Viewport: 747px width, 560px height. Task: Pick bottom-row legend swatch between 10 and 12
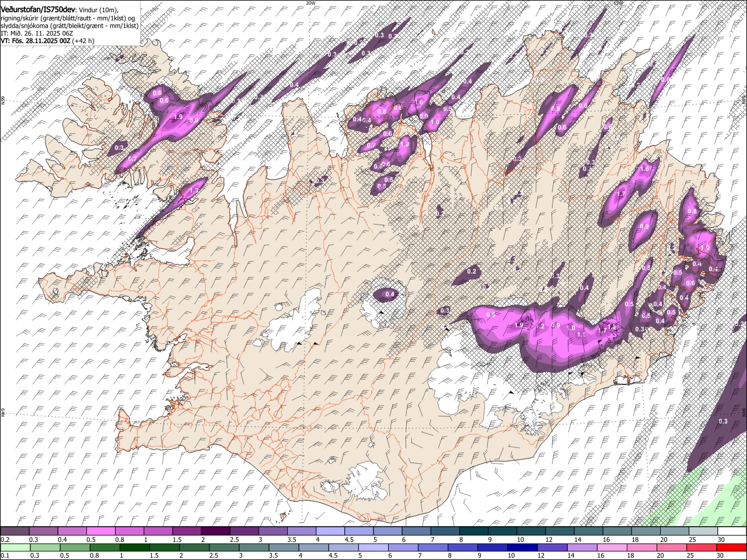coord(521,547)
